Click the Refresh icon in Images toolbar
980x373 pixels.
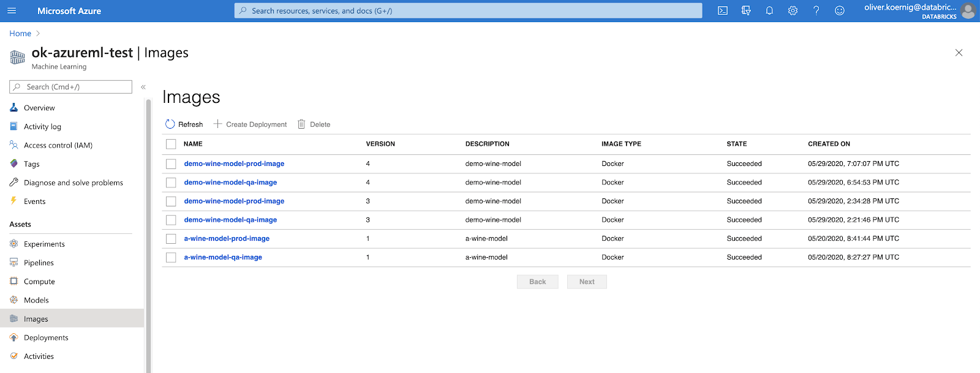(x=170, y=124)
